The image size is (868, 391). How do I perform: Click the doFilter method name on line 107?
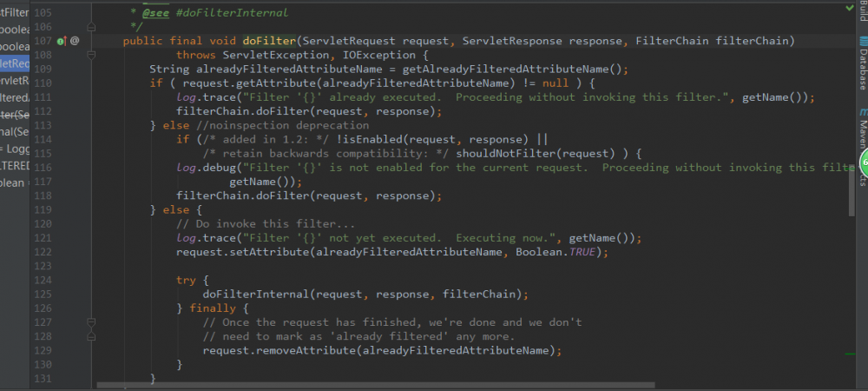269,41
